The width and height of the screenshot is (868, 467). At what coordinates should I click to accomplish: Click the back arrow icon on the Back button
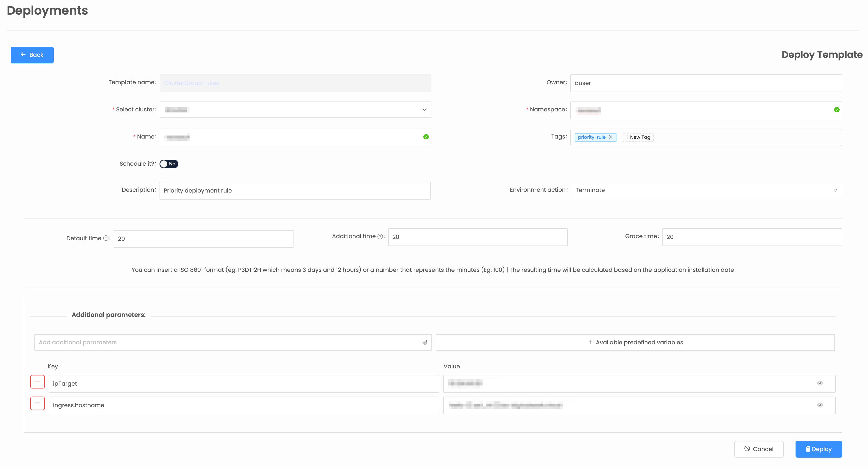pos(23,55)
